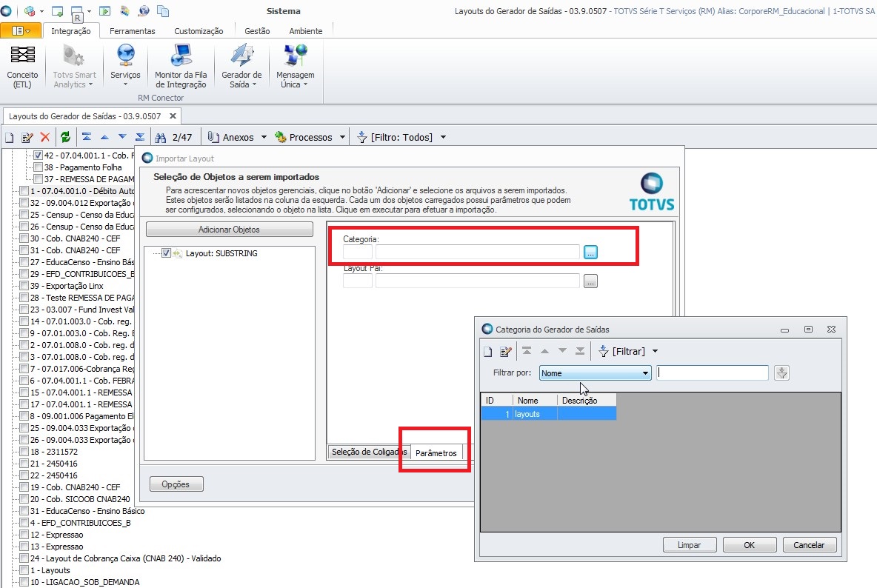Select tree row '18 - 2311572'
The image size is (877, 588).
click(x=53, y=452)
